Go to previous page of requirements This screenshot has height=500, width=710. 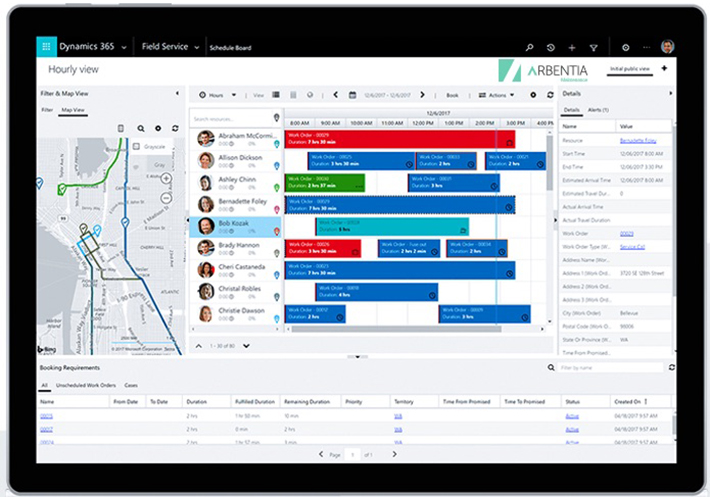click(x=321, y=454)
